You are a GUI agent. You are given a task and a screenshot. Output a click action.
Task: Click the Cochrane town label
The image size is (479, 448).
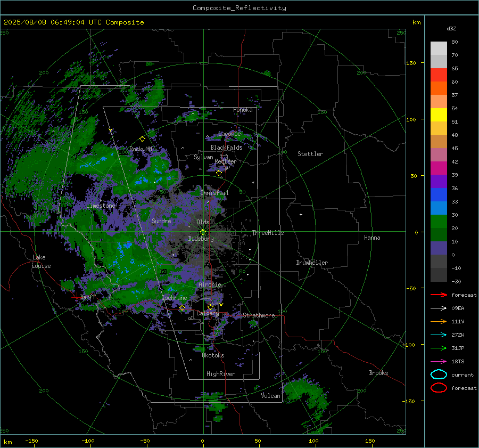(174, 298)
